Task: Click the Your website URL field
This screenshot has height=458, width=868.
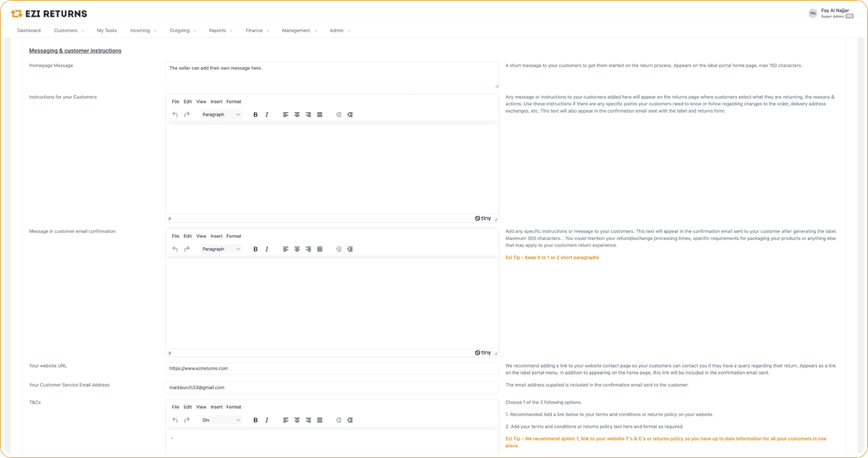Action: [x=331, y=369]
